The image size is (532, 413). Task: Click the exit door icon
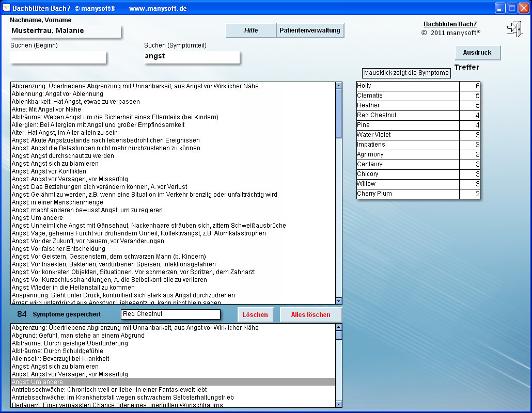tap(514, 29)
